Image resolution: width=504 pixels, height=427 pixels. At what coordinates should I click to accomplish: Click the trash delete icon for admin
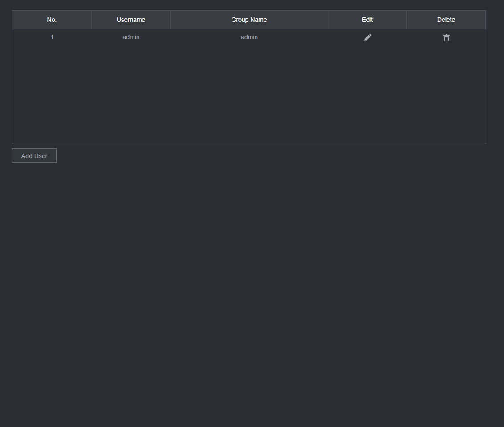coord(446,38)
